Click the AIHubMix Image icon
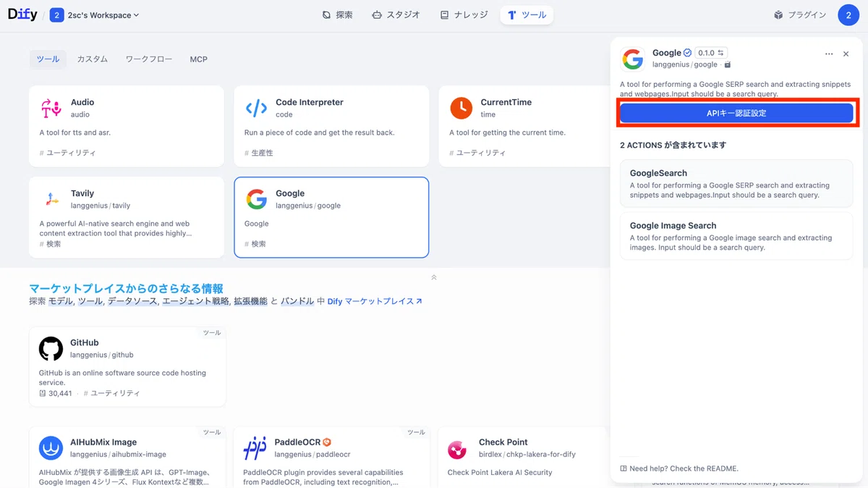The height and width of the screenshot is (488, 868). 51,448
